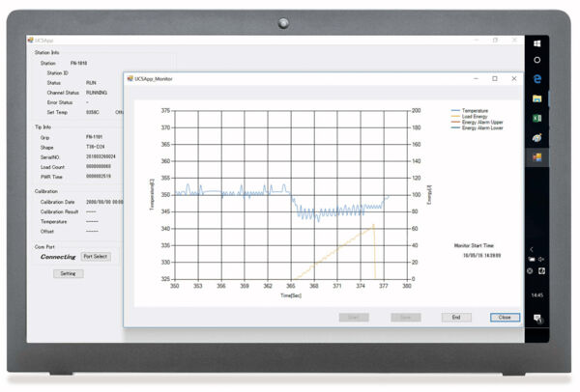
Task: Click the UCSApp icon in the taskbar
Action: point(537,156)
